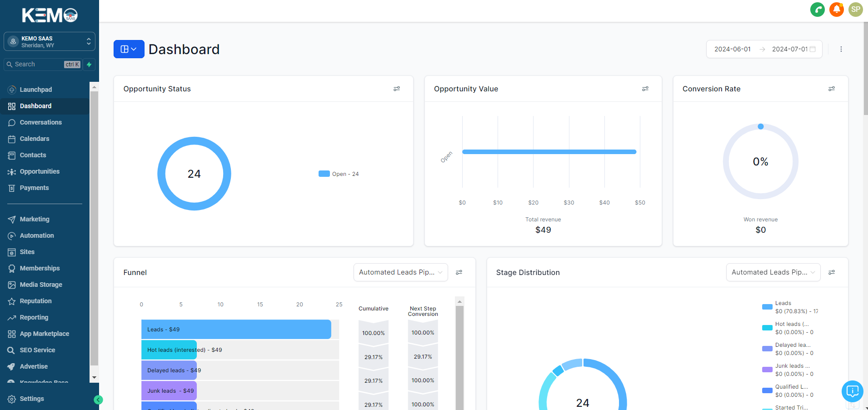This screenshot has height=410, width=868.
Task: Open Opportunities from the sidebar menu
Action: tap(40, 171)
